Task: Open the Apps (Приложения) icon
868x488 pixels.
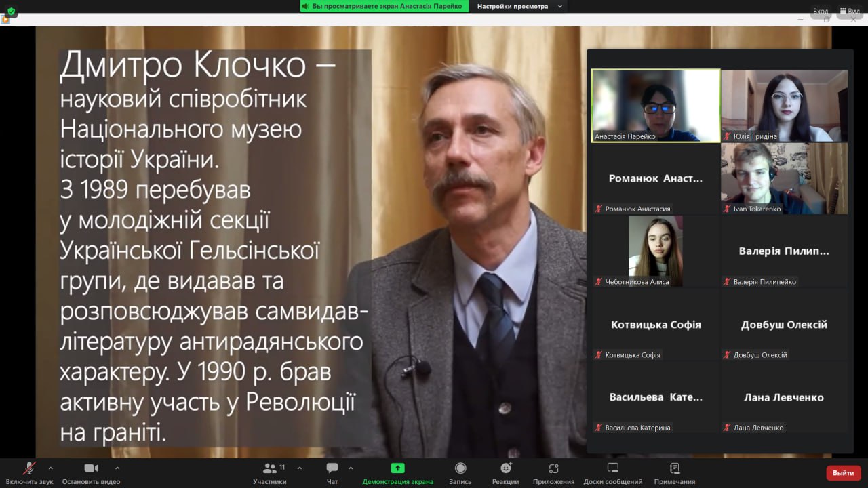Action: coord(553,469)
